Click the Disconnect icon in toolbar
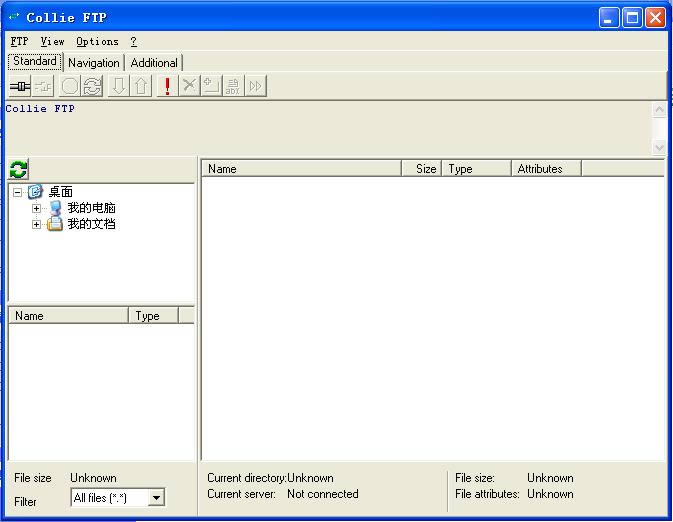Screen dimensions: 673x522 pos(43,86)
